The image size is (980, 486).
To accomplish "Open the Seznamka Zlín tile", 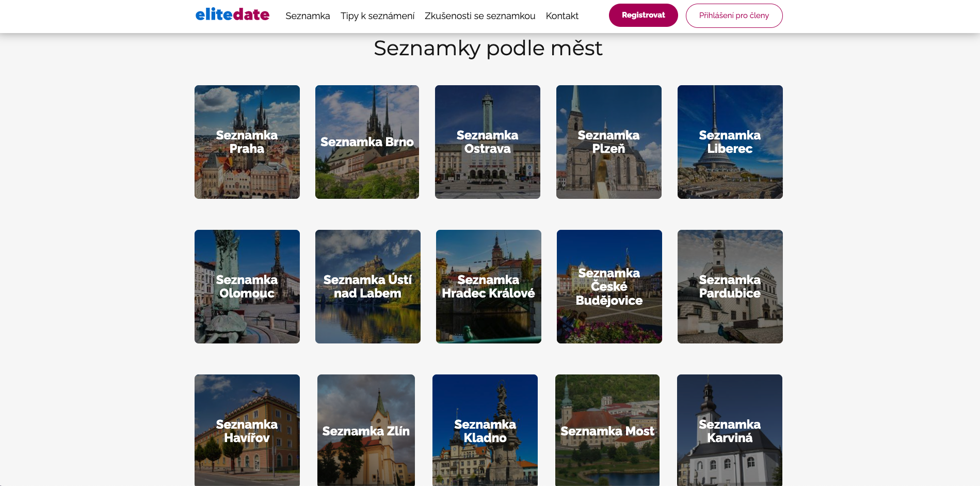I will click(x=366, y=430).
